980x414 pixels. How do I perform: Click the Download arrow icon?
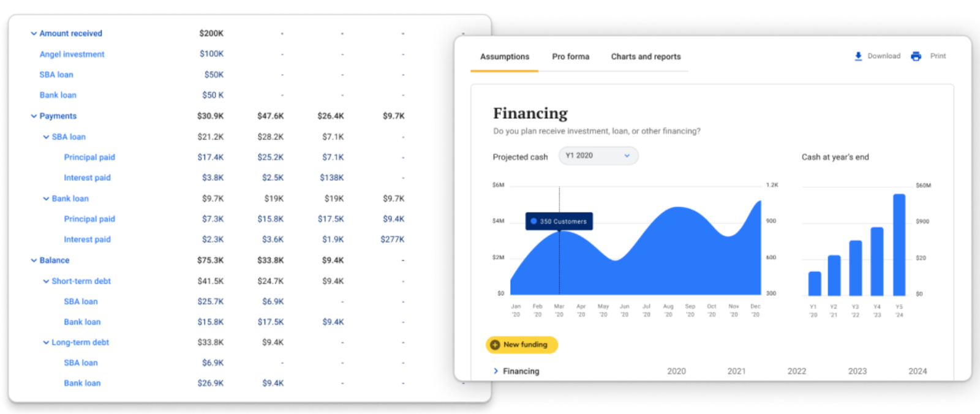point(858,56)
